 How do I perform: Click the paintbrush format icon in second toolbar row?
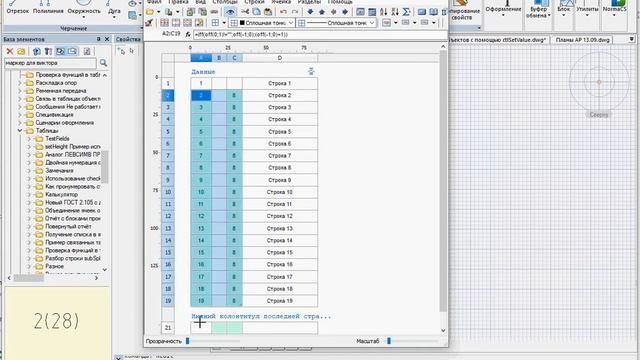tap(149, 23)
